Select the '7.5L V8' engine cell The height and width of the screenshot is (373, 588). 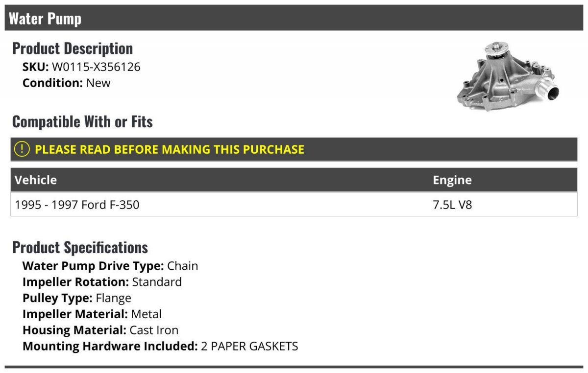(452, 205)
